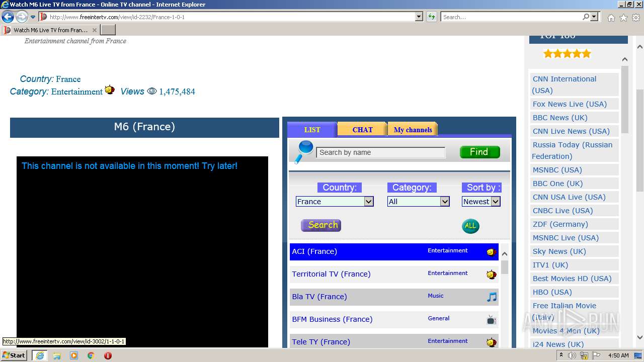Viewport: 644px width, 362px height.
Task: Open the ACI (France) channel
Action: pos(314,251)
